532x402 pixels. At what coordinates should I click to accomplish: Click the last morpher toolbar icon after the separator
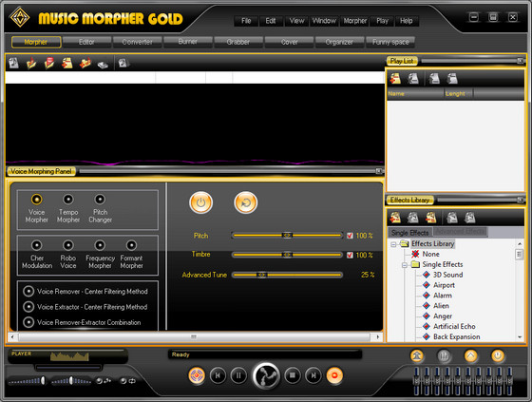123,63
